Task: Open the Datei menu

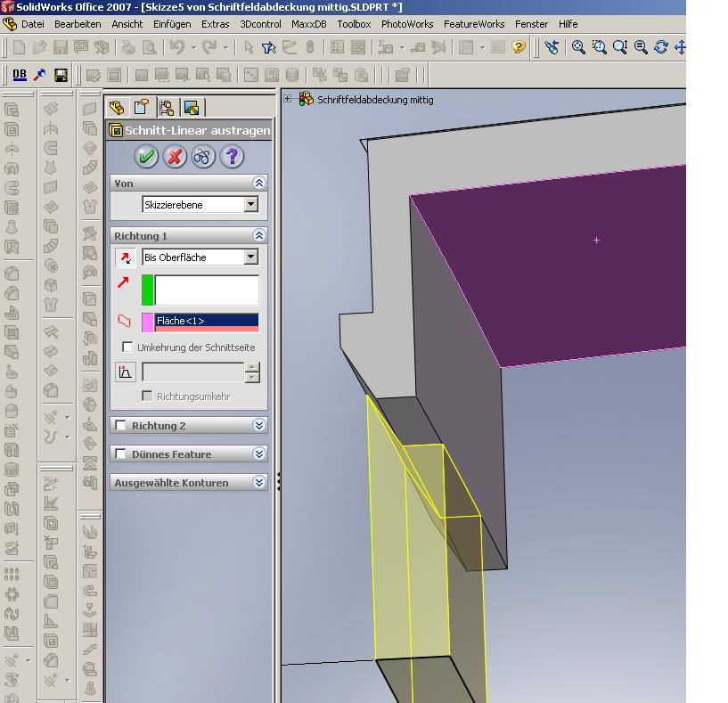Action: tap(32, 24)
